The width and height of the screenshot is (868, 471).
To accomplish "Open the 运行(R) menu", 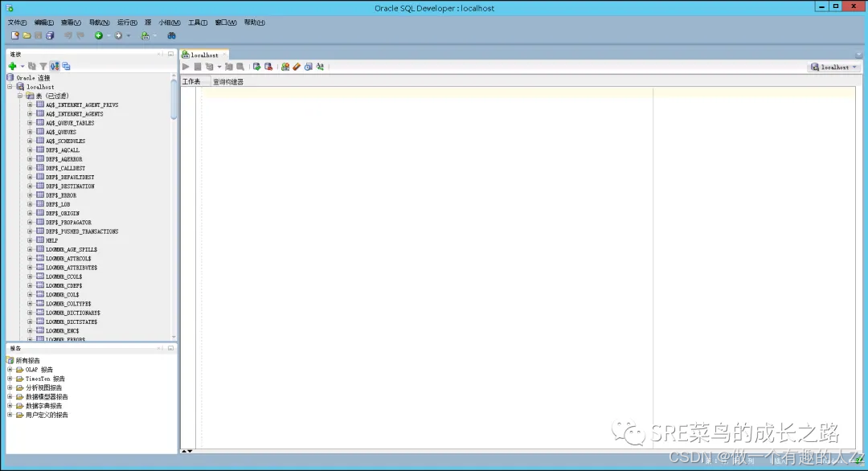I will click(x=127, y=23).
